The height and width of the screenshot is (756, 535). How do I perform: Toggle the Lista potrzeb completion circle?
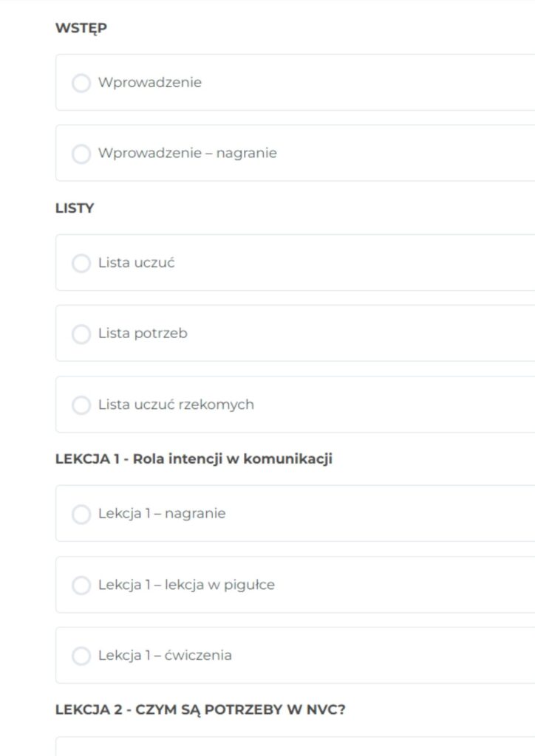click(x=81, y=334)
